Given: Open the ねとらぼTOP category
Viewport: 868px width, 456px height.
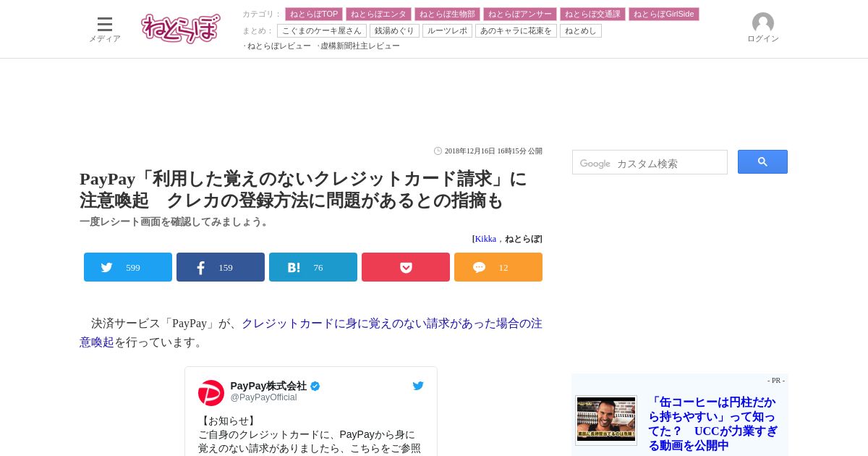Looking at the screenshot, I should pyautogui.click(x=314, y=14).
